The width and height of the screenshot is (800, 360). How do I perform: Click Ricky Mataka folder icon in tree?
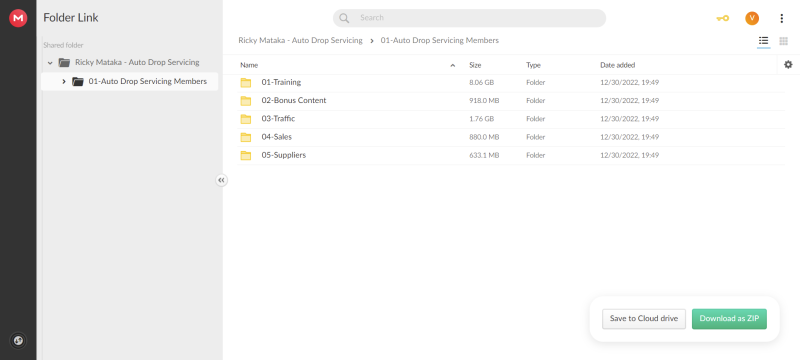(x=64, y=63)
